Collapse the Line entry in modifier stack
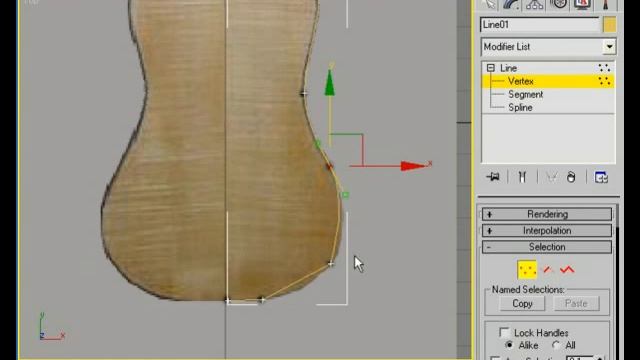 (491, 68)
